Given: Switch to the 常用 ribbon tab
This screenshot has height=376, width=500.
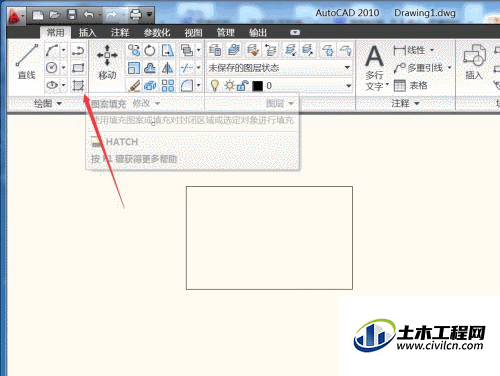Looking at the screenshot, I should pyautogui.click(x=55, y=32).
